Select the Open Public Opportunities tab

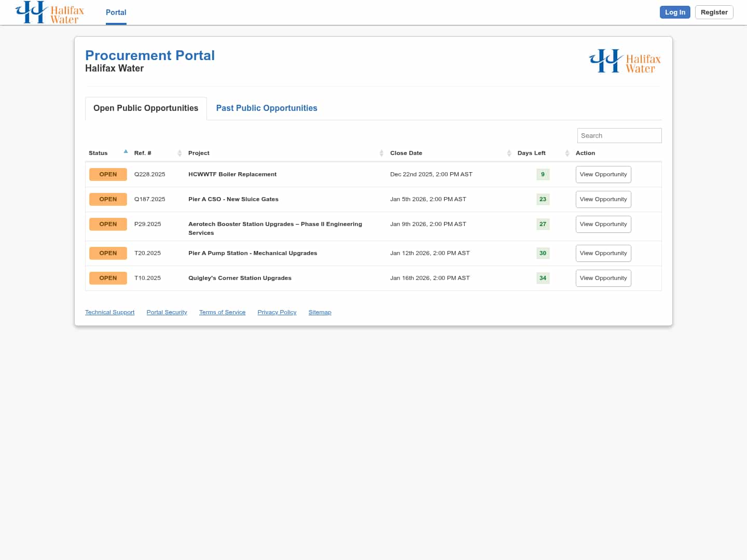coord(146,108)
